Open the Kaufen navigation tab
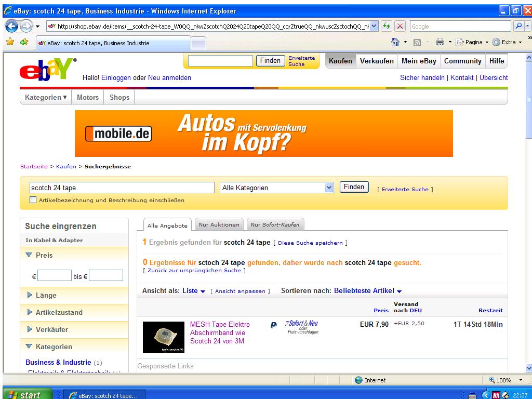The width and height of the screenshot is (532, 399). tap(340, 61)
